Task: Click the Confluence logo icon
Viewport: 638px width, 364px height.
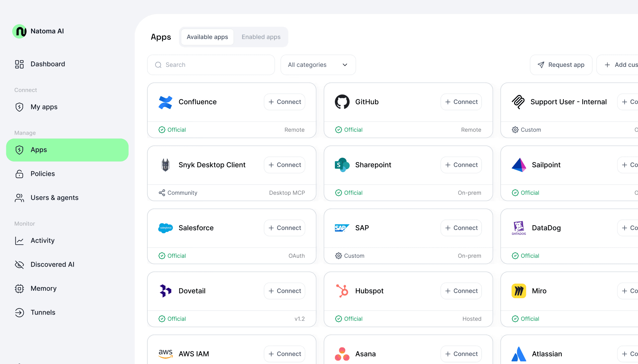Action: (x=165, y=102)
